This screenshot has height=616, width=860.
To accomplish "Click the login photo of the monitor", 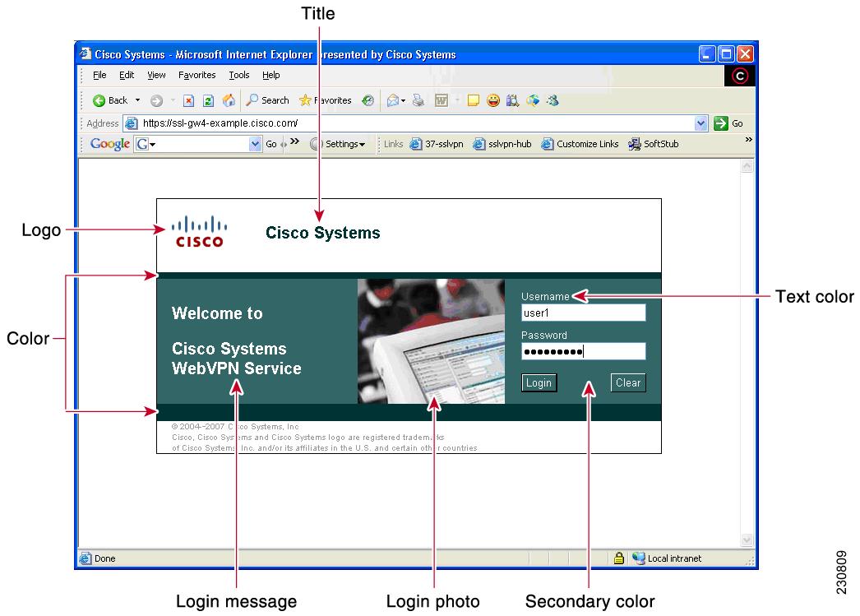I will [431, 341].
